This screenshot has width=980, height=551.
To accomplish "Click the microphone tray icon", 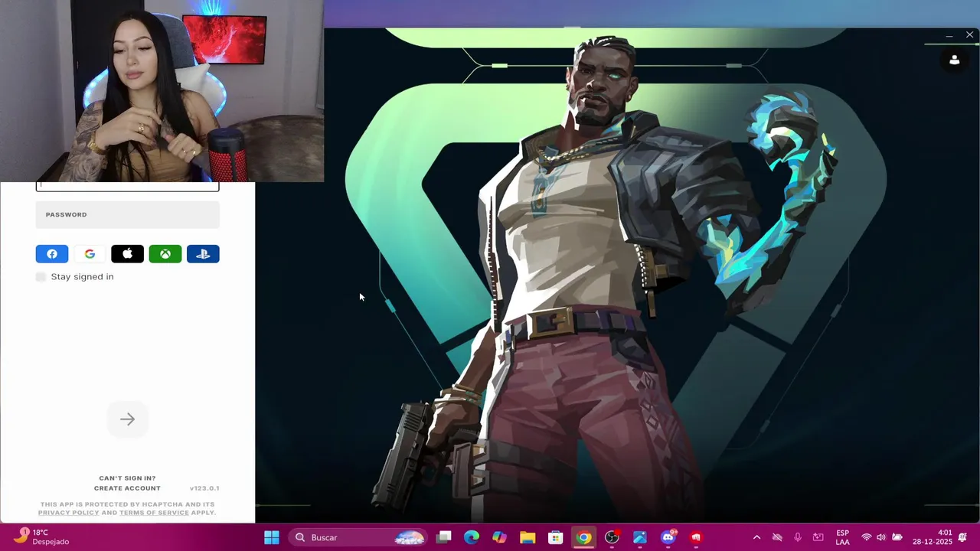I will pyautogui.click(x=798, y=537).
